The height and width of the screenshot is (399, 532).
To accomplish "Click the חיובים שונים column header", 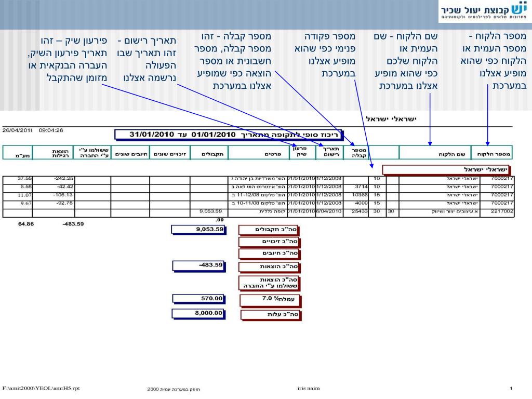I will tap(130, 152).
